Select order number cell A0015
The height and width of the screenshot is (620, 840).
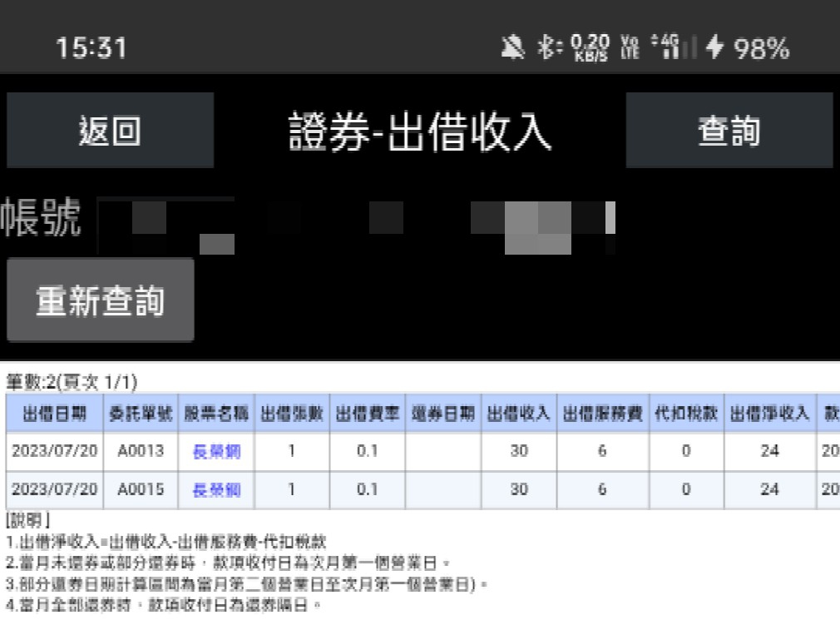(x=140, y=490)
